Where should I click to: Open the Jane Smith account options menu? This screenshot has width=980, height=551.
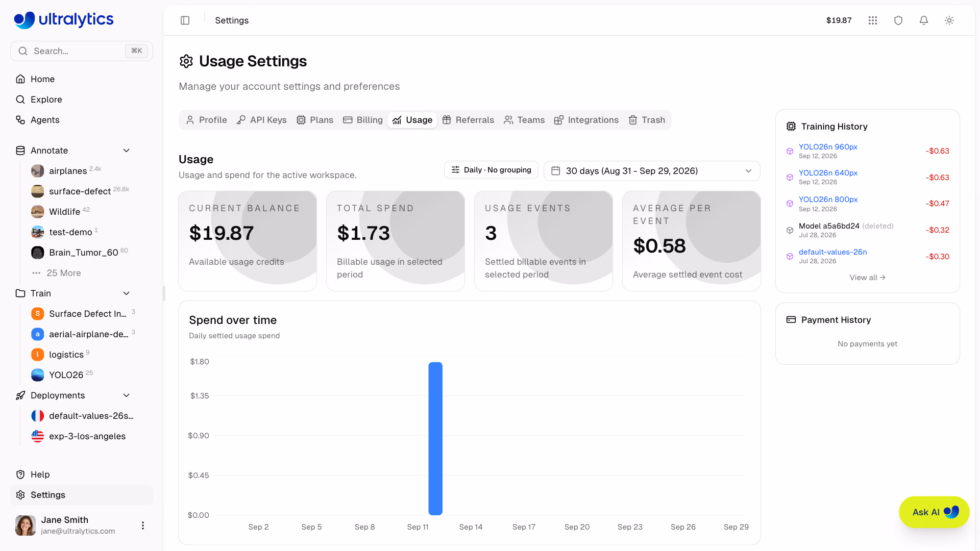click(x=143, y=525)
